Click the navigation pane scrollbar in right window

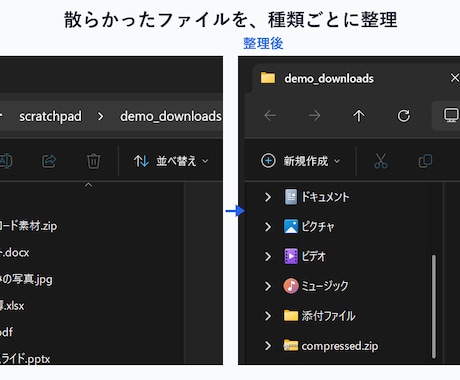tap(434, 307)
